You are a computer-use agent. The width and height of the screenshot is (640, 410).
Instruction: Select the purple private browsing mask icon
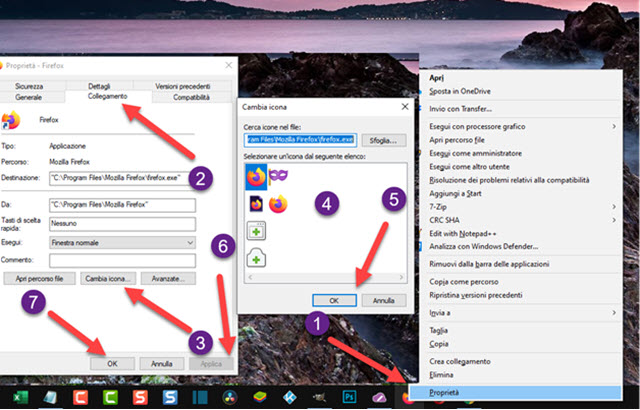coord(278,176)
